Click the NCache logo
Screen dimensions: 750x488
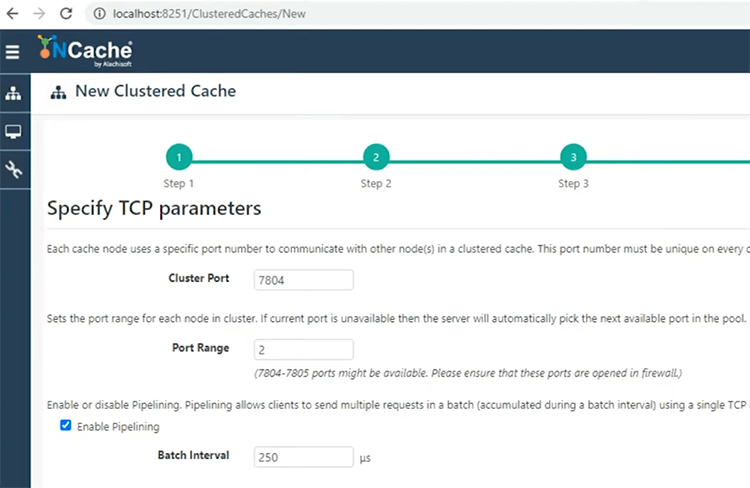tap(85, 51)
